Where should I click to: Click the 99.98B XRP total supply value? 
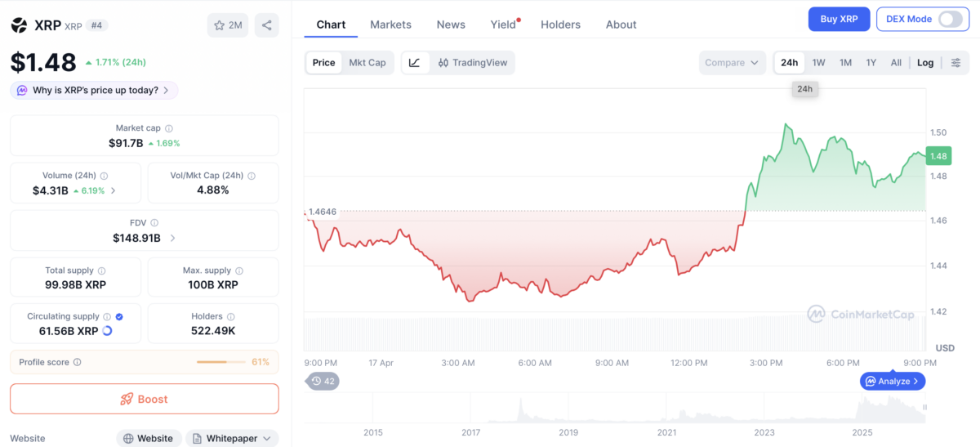click(x=75, y=285)
